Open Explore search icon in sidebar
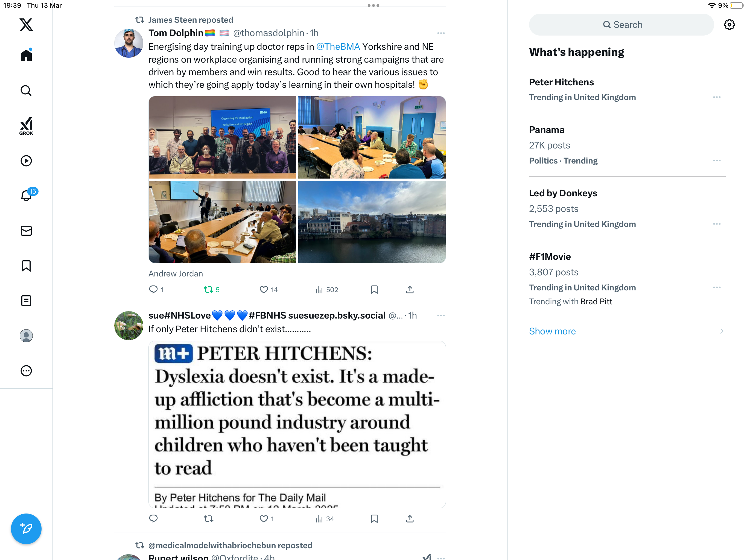 (x=26, y=91)
